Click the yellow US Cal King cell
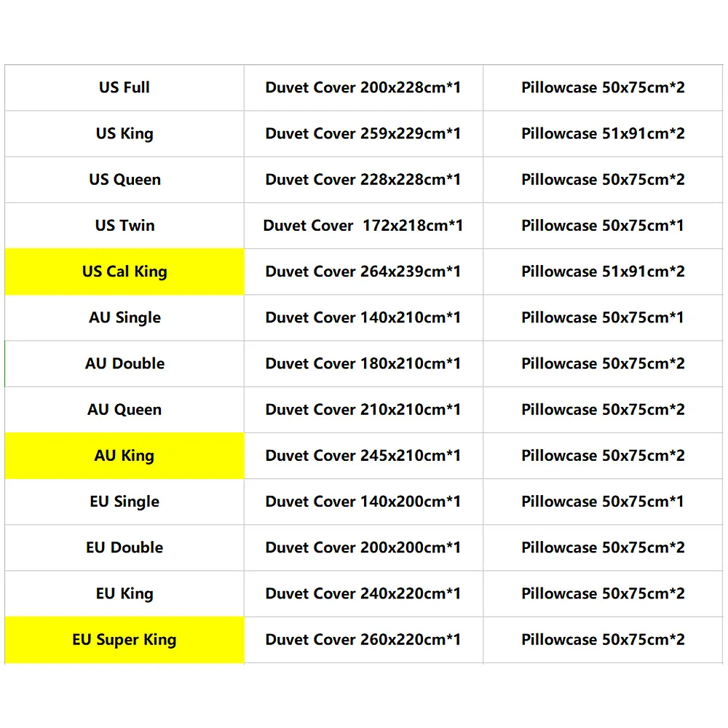Screen dimensions: 728x728 point(124,272)
